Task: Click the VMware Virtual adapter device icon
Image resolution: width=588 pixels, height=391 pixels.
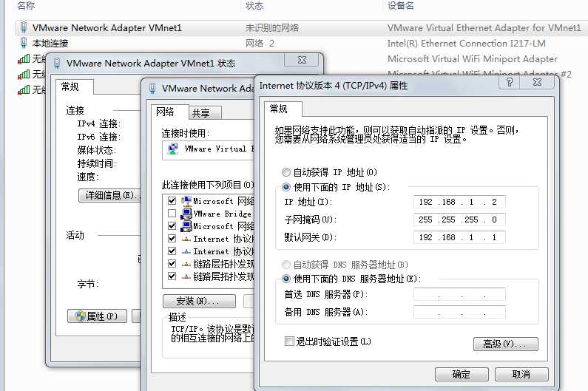Action: [173, 149]
